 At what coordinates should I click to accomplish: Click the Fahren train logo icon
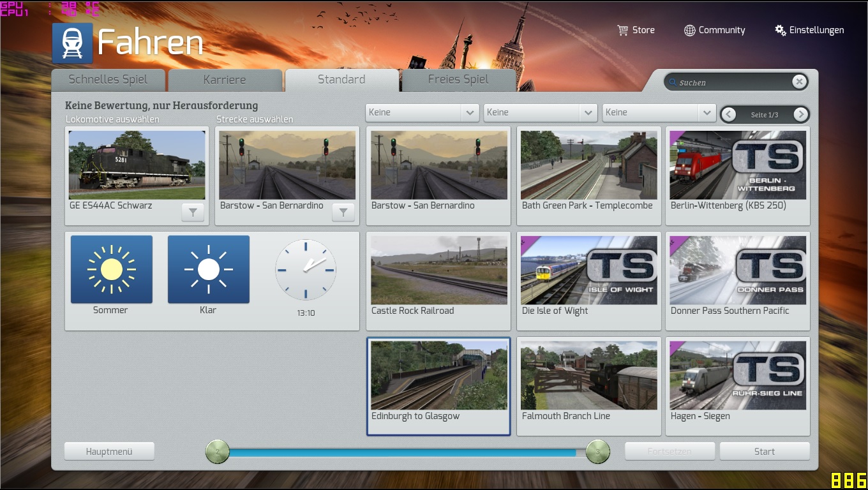pyautogui.click(x=73, y=43)
